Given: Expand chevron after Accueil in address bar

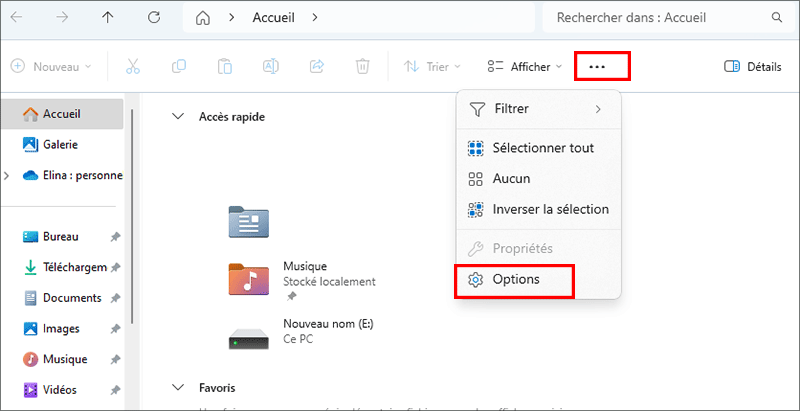Looking at the screenshot, I should (x=315, y=18).
